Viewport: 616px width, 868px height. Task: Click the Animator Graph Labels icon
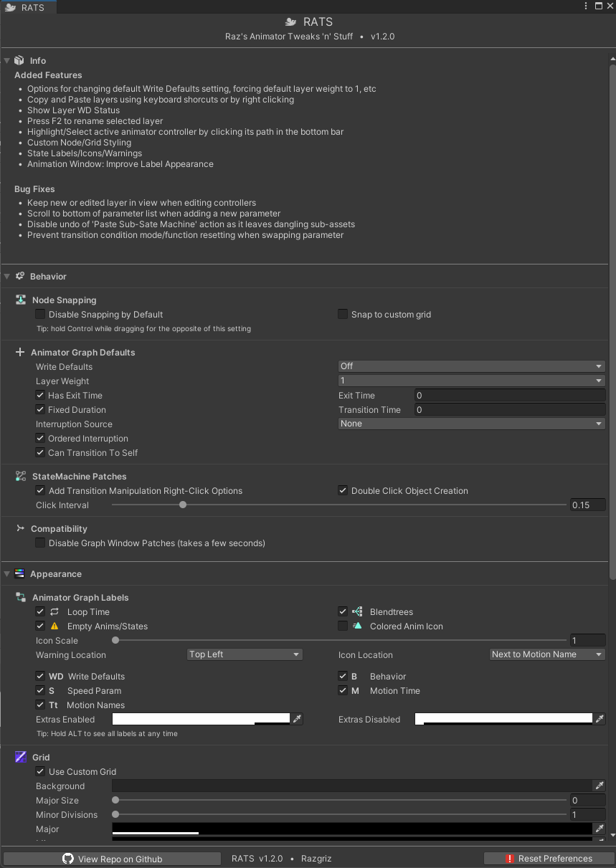pyautogui.click(x=21, y=597)
